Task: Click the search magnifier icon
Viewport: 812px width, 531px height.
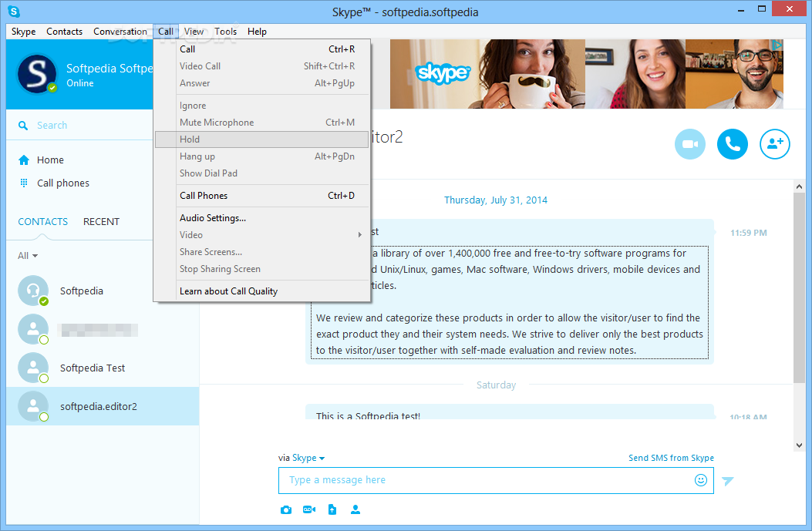Action: click(23, 126)
